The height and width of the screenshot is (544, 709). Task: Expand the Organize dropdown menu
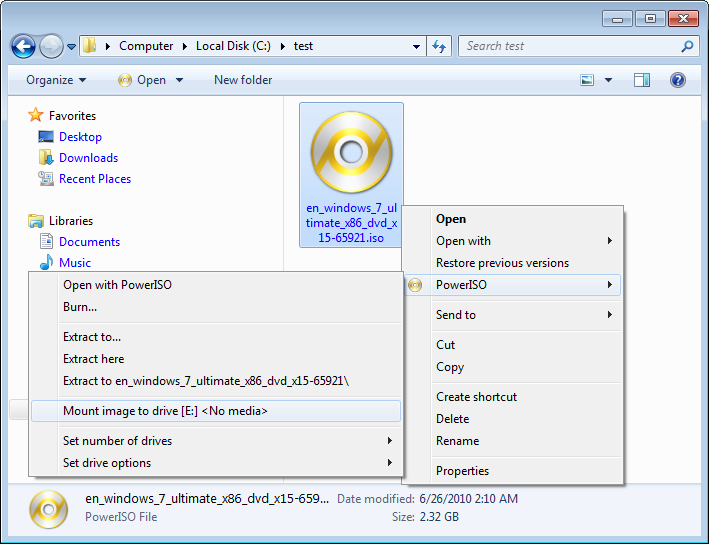(x=56, y=80)
